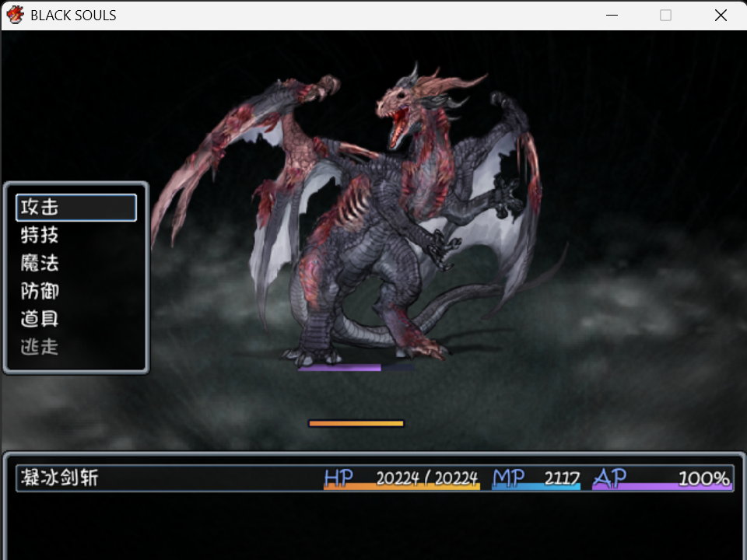Select the 攻击 attack command
Image resolution: width=747 pixels, height=560 pixels.
76,208
